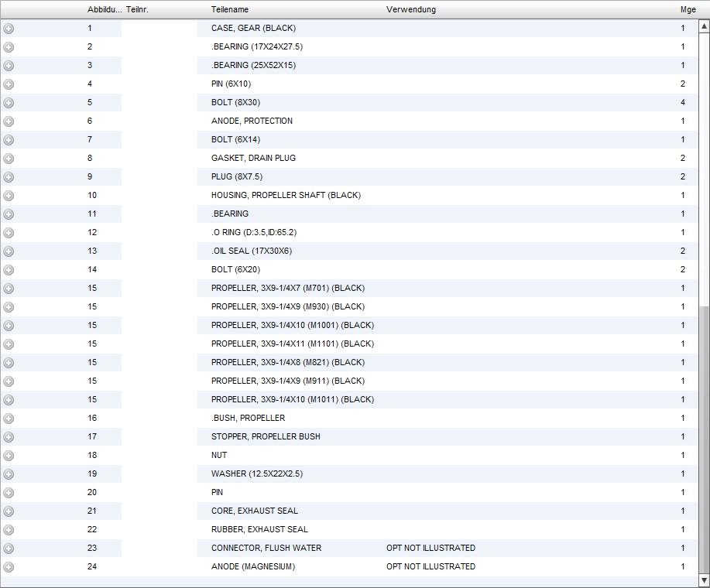Expand the RUBBER, EXHAUST SEAL row
The height and width of the screenshot is (588, 710).
click(9, 530)
